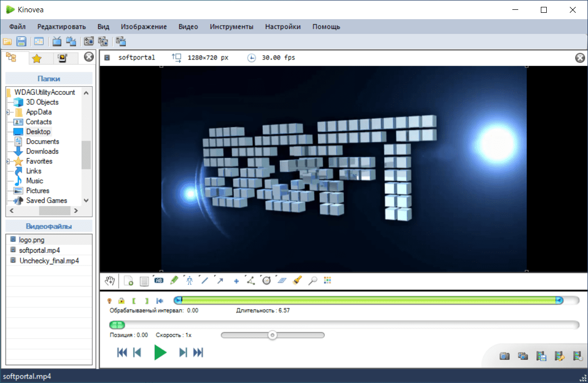
Task: Open the Редактировать menu
Action: coord(61,27)
